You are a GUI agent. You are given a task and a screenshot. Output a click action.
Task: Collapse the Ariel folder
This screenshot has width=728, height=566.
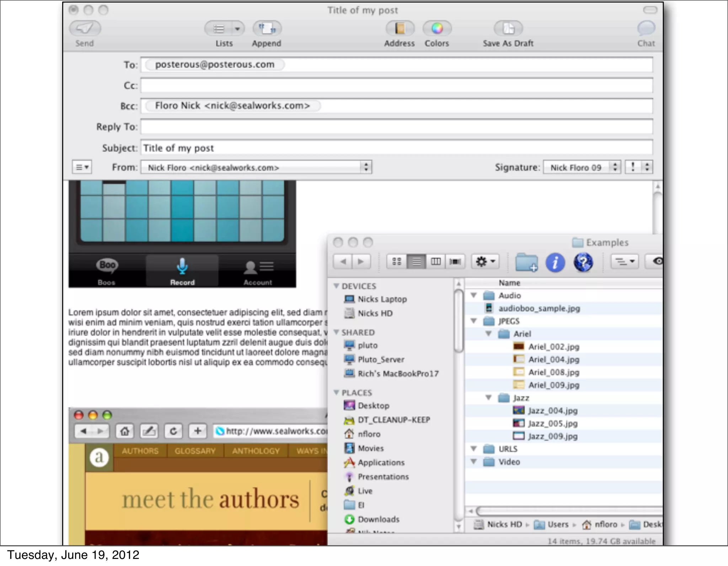[489, 334]
